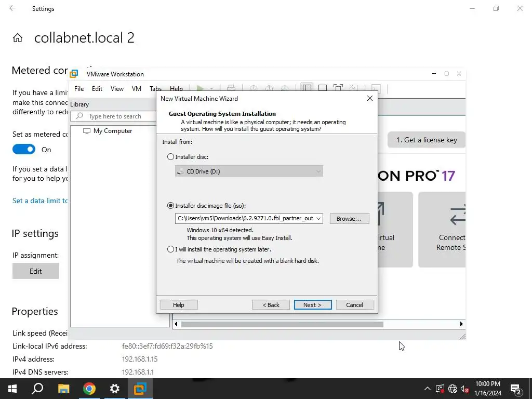Cancel the New Virtual Machine Wizard
The image size is (532, 399).
coord(354,304)
